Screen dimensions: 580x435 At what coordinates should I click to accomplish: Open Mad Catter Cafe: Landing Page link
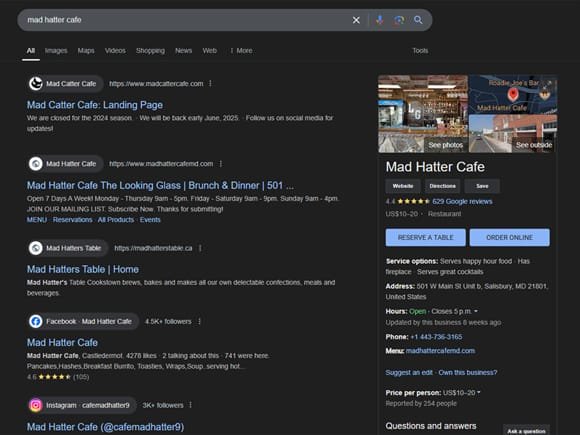click(x=95, y=105)
